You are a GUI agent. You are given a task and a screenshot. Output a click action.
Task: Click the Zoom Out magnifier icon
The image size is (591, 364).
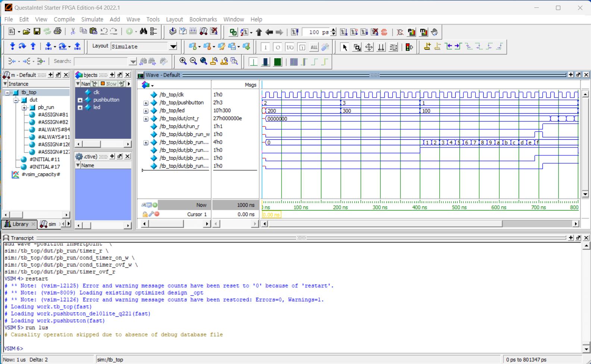(x=193, y=61)
